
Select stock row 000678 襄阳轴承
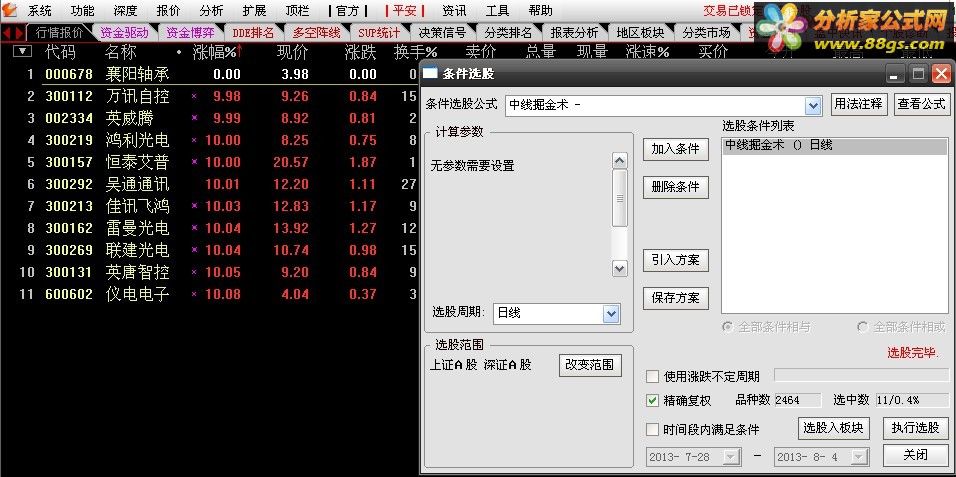[x=210, y=74]
